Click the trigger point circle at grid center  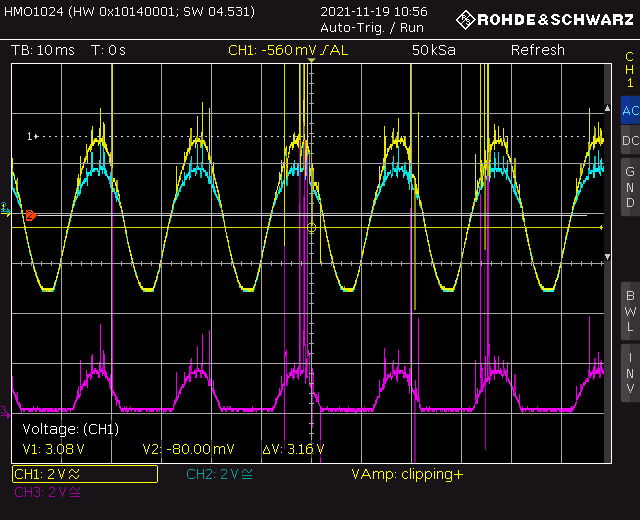311,228
